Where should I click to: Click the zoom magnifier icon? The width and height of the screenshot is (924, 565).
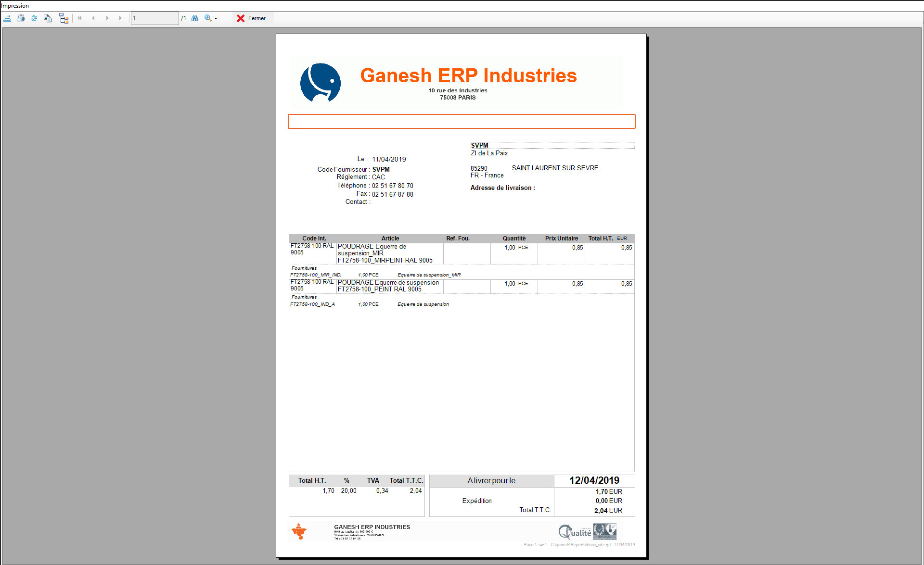[x=208, y=18]
